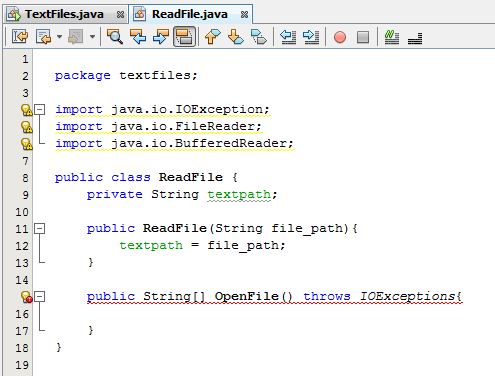Click Find Next Occurrence icon

(x=161, y=36)
